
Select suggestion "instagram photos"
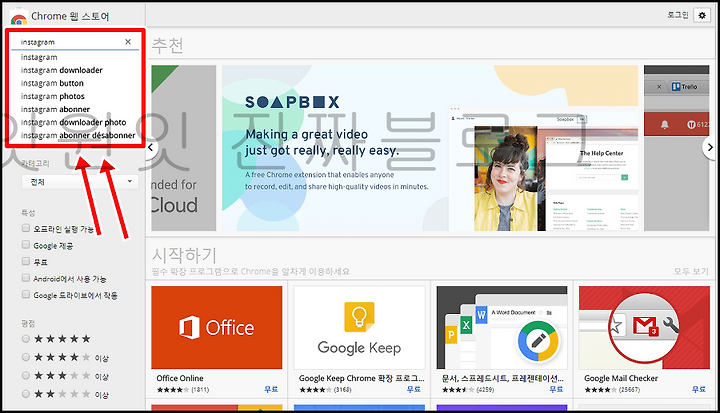click(52, 96)
